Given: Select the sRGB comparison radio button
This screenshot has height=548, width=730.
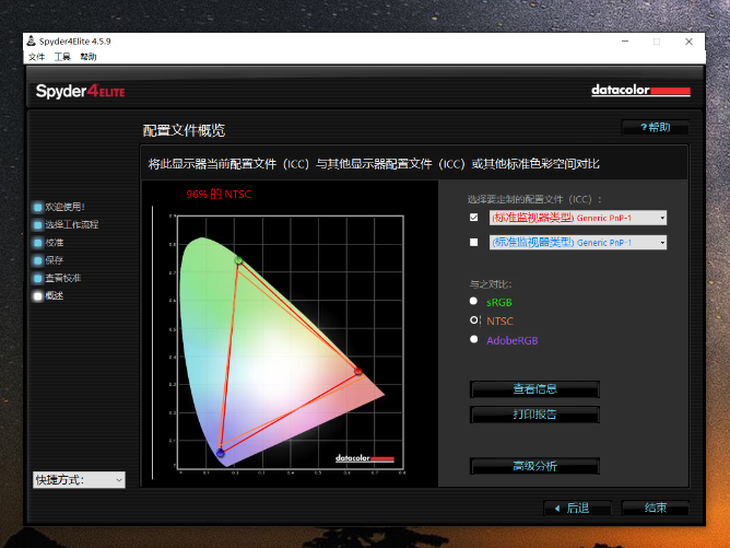Looking at the screenshot, I should (x=474, y=301).
